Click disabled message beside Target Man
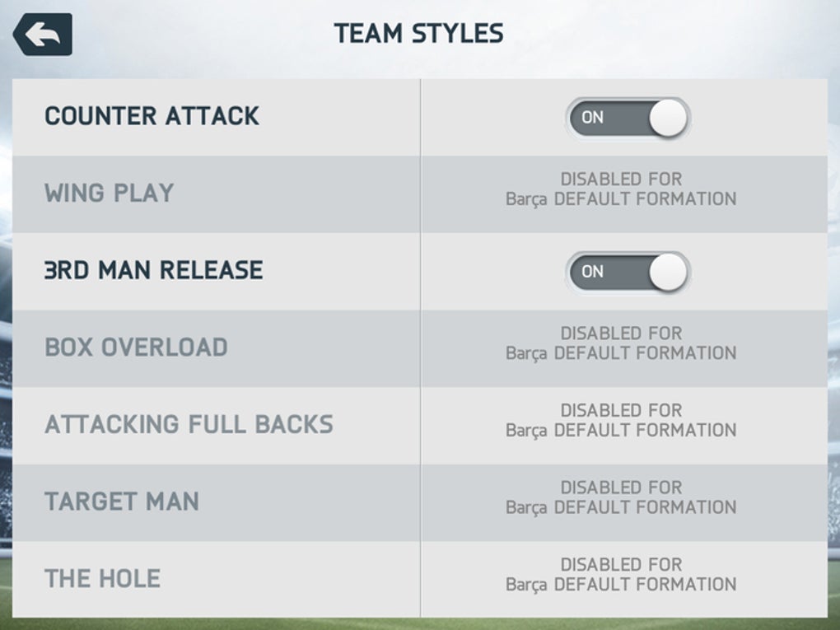This screenshot has height=630, width=840. tap(622, 497)
